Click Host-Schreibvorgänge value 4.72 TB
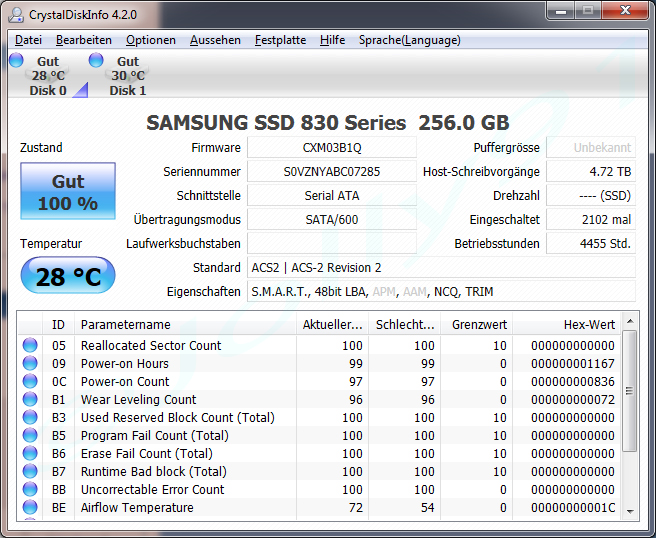 (x=591, y=172)
